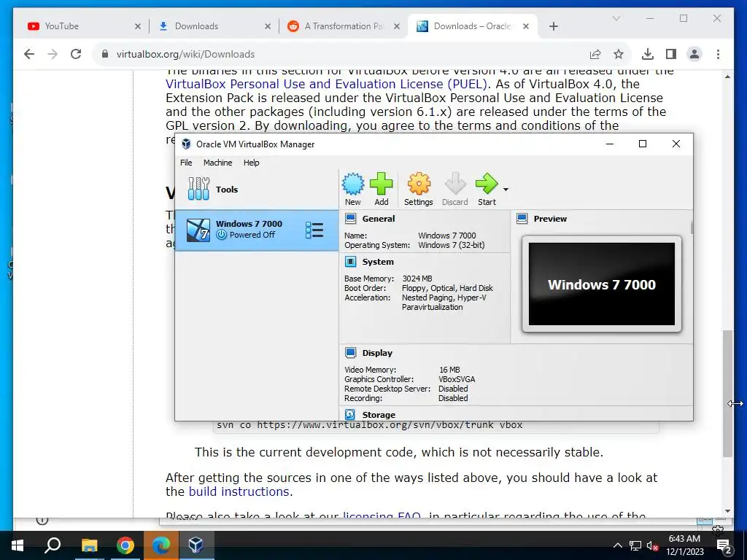Open Microsoft Edge from the taskbar
Screen dimensions: 747x560
(x=161, y=545)
